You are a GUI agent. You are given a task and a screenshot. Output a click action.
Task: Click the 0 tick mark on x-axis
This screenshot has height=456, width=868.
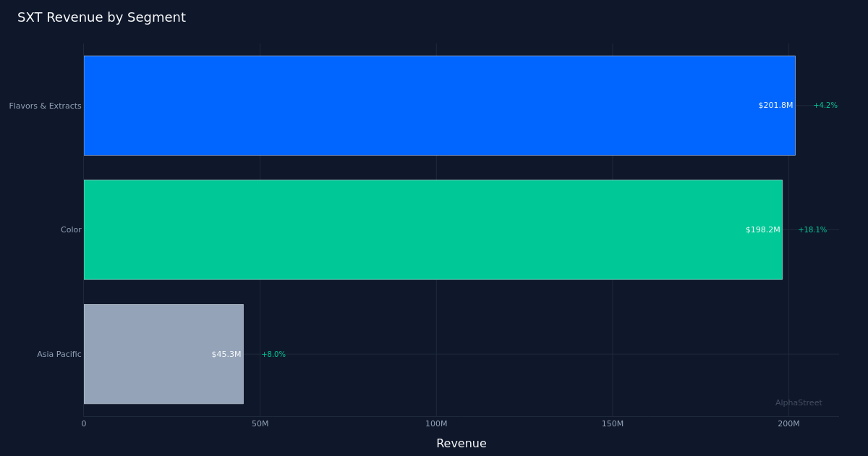click(x=84, y=424)
